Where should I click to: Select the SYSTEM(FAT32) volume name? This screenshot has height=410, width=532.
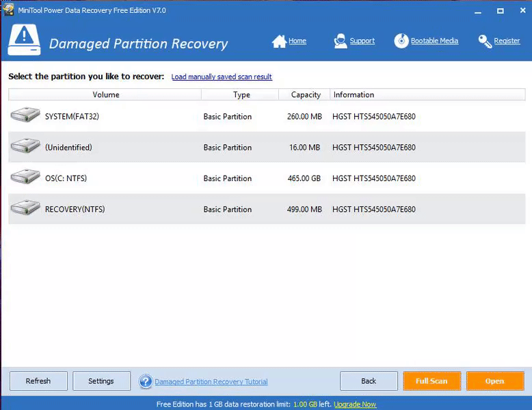pos(72,117)
